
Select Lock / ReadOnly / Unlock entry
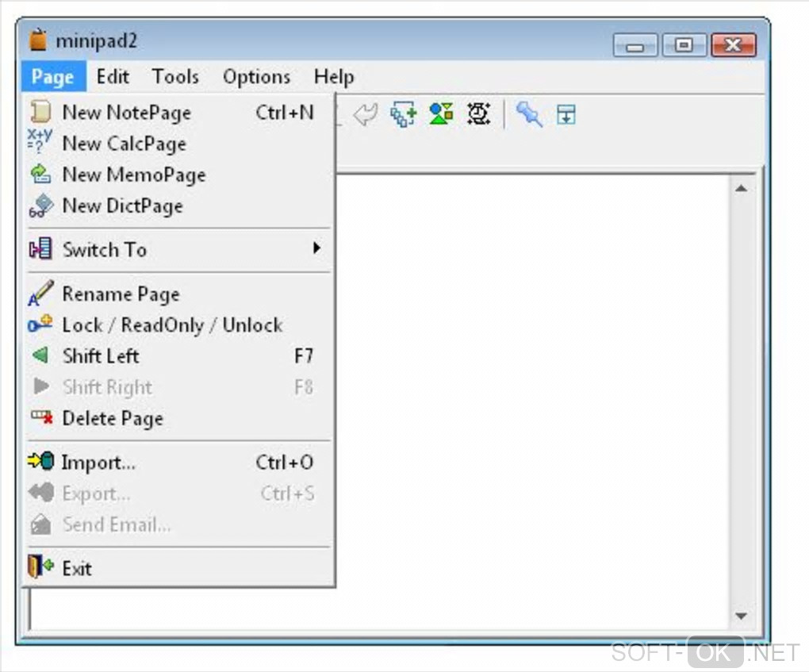178,324
